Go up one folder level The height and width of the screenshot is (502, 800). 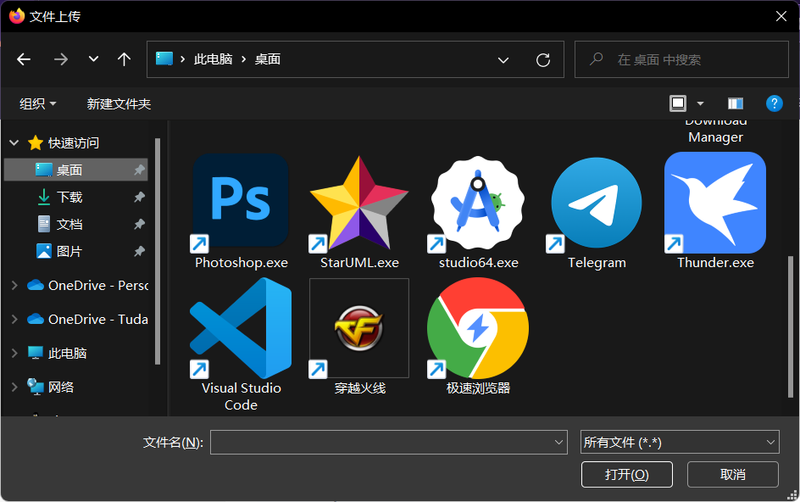[124, 60]
